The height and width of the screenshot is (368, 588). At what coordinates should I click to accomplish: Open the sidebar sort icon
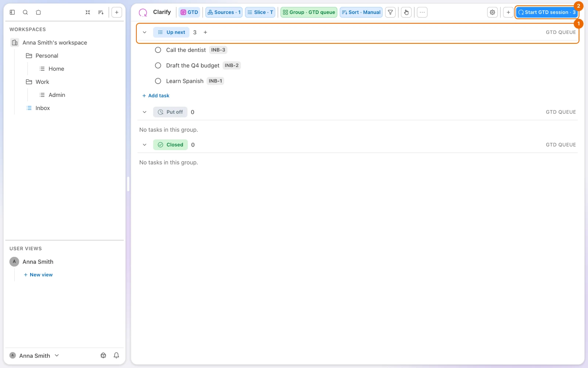pos(101,12)
